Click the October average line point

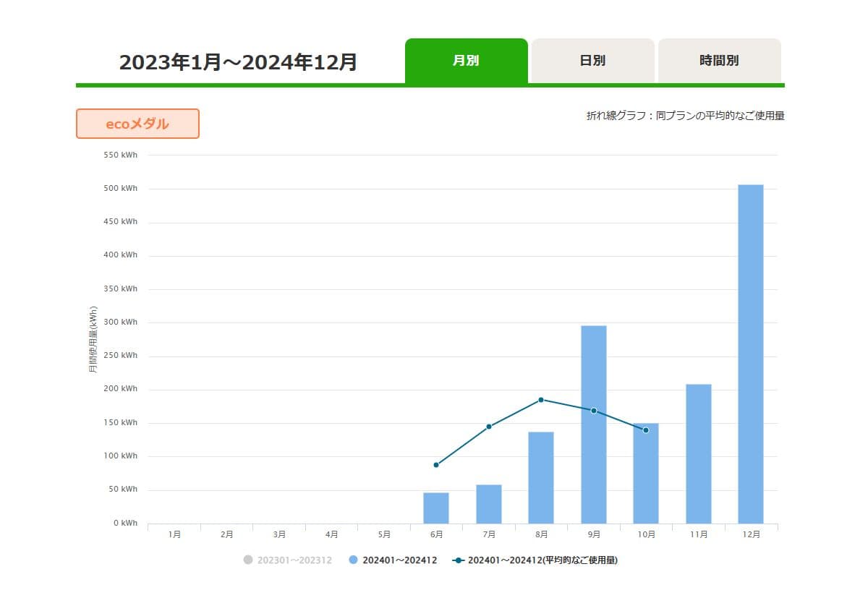(x=646, y=430)
